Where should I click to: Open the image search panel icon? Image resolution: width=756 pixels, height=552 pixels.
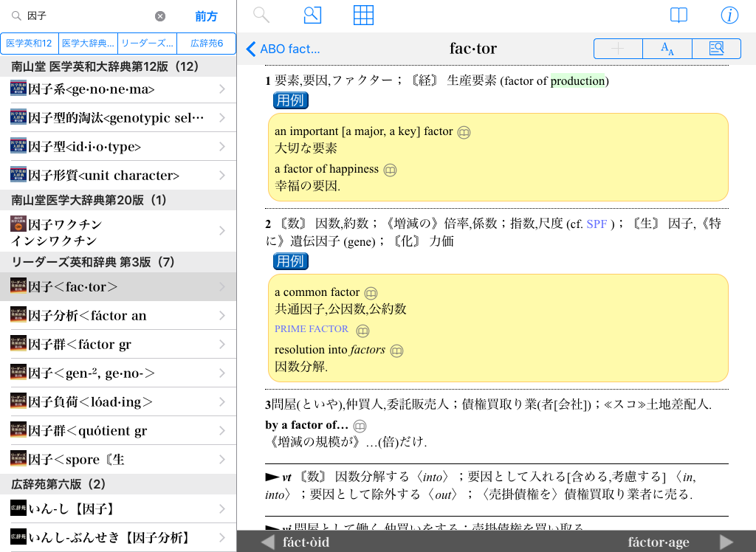point(313,15)
